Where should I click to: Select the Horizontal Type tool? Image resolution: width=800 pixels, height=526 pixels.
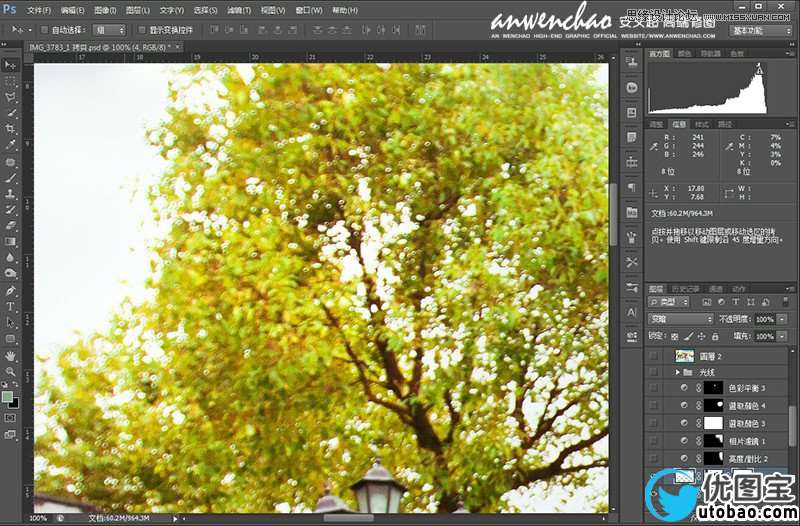pyautogui.click(x=10, y=307)
